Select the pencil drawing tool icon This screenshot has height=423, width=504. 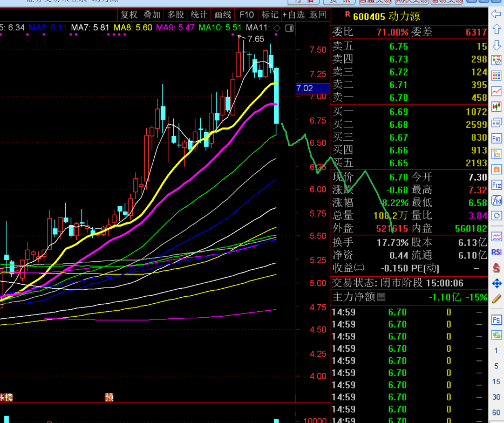(x=496, y=298)
